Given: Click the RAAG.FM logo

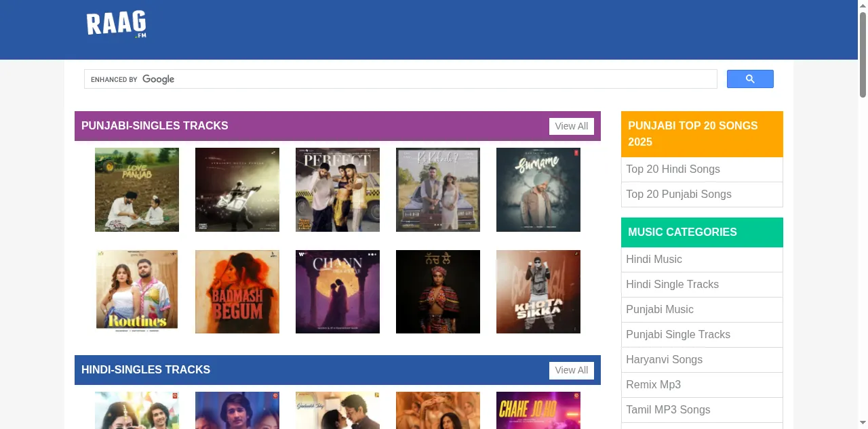Looking at the screenshot, I should [x=116, y=25].
